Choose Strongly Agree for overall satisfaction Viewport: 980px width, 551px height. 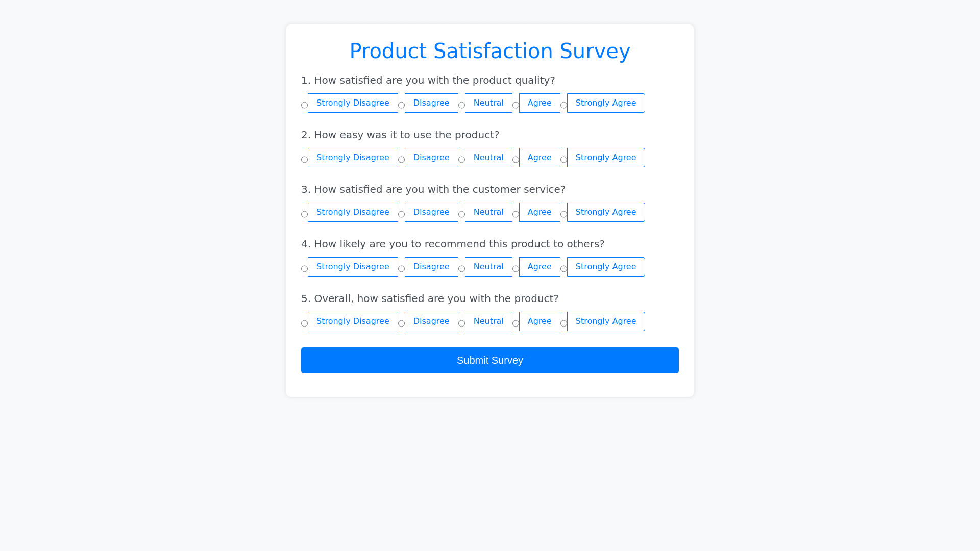click(x=605, y=321)
